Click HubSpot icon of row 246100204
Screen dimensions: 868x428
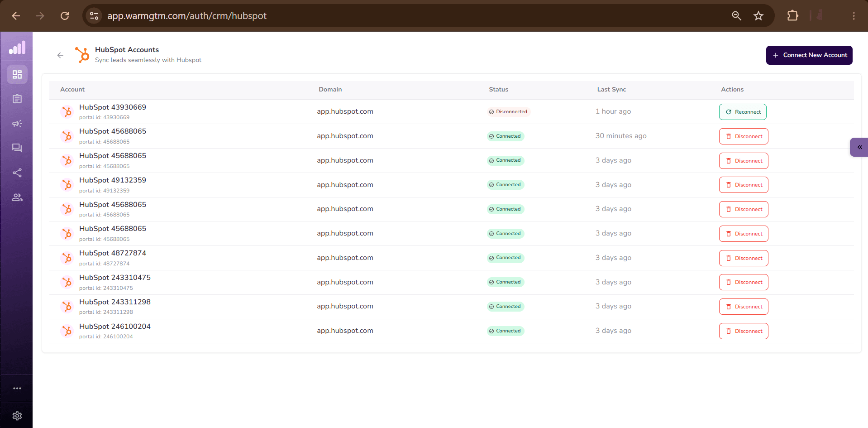tap(67, 331)
